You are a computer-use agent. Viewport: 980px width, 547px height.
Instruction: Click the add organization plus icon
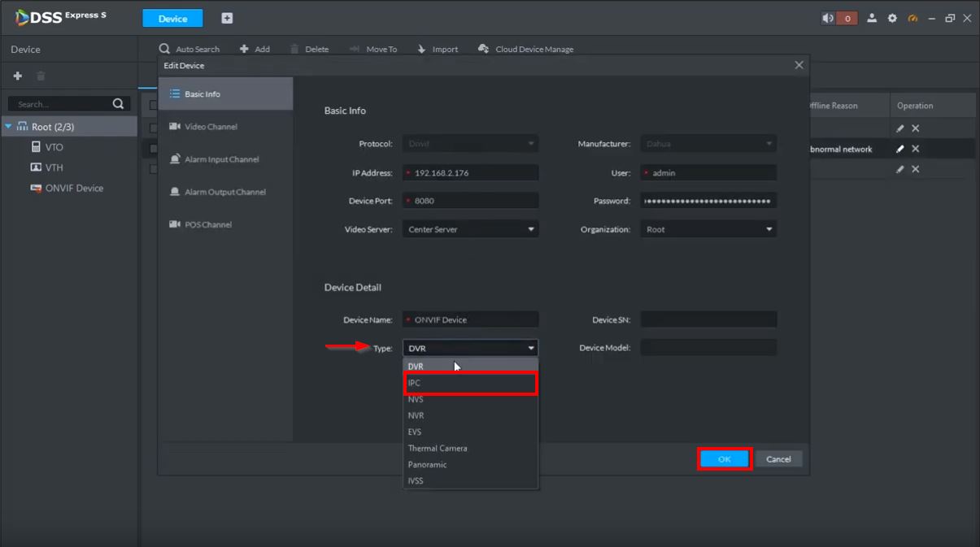click(17, 76)
